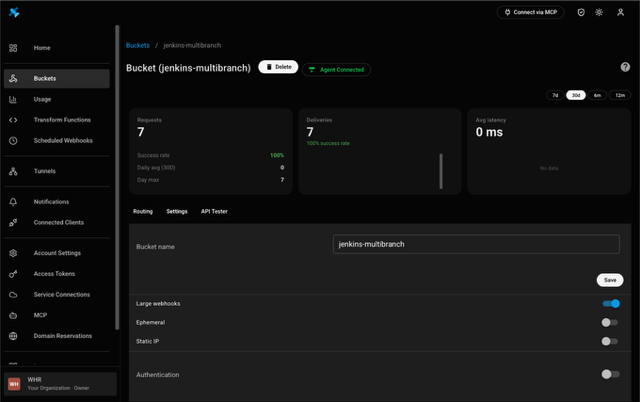Open Tunnels in sidebar
640x402 pixels.
click(x=57, y=171)
